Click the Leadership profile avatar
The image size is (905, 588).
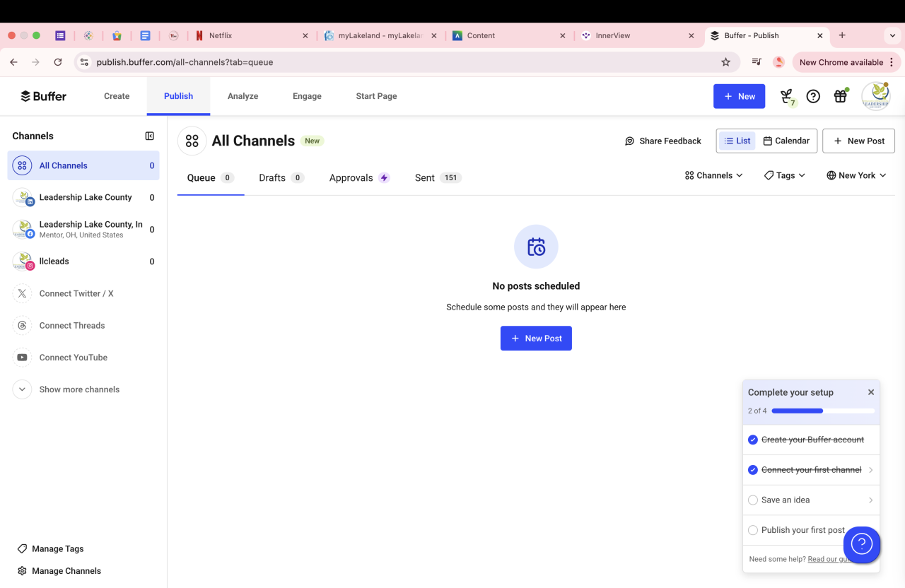875,96
